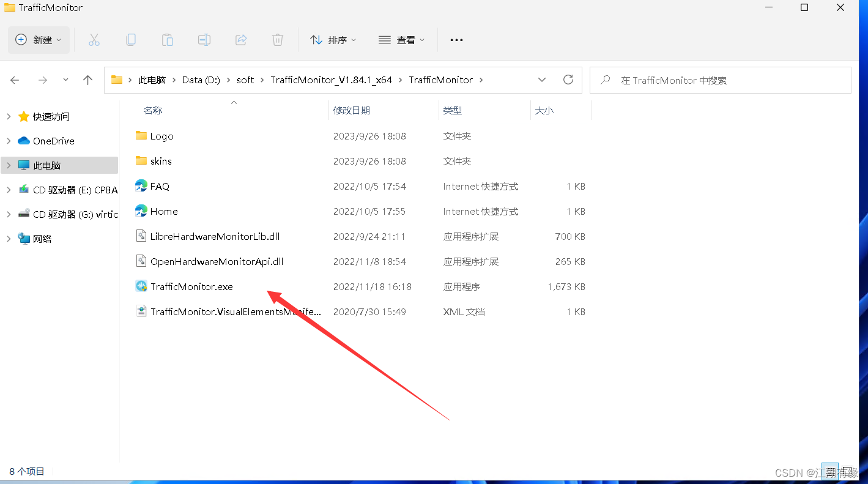Viewport: 868px width, 484px height.
Task: Expand address bar history dropdown
Action: pos(541,80)
